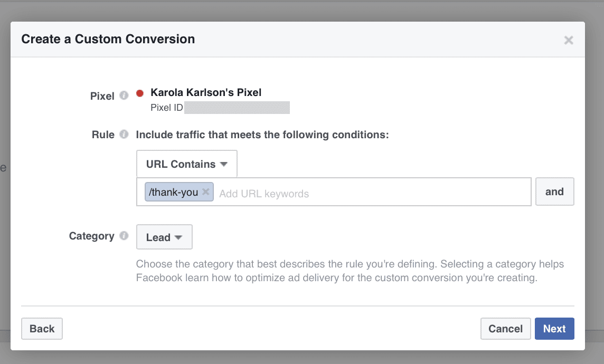The height and width of the screenshot is (364, 604).
Task: Click the Create a Custom Conversion title
Action: pos(108,39)
